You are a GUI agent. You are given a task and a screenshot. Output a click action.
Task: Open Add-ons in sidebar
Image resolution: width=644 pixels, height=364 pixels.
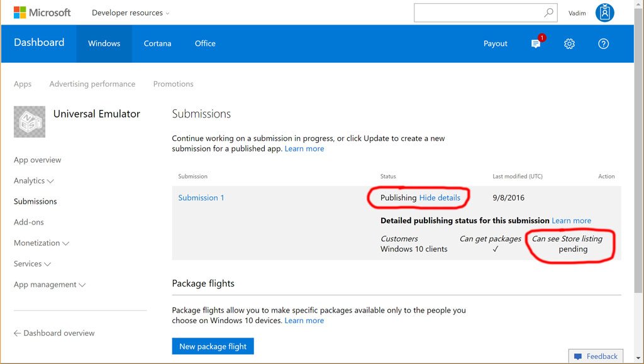click(x=29, y=222)
